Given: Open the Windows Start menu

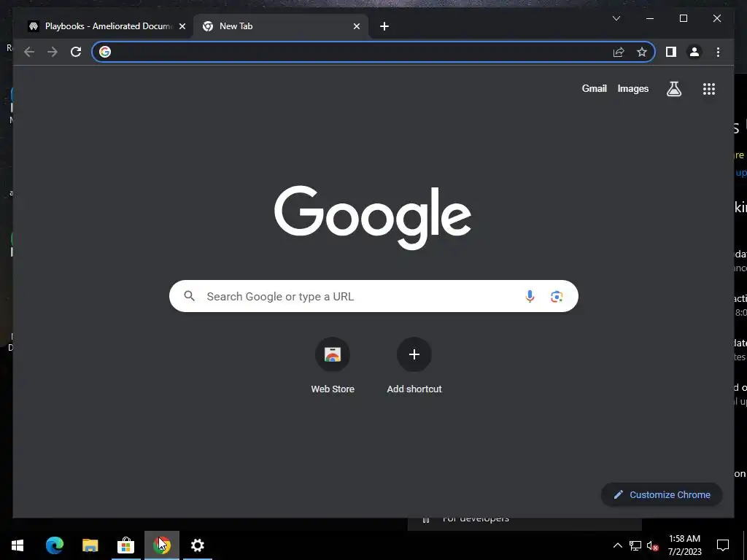Looking at the screenshot, I should coord(18,545).
